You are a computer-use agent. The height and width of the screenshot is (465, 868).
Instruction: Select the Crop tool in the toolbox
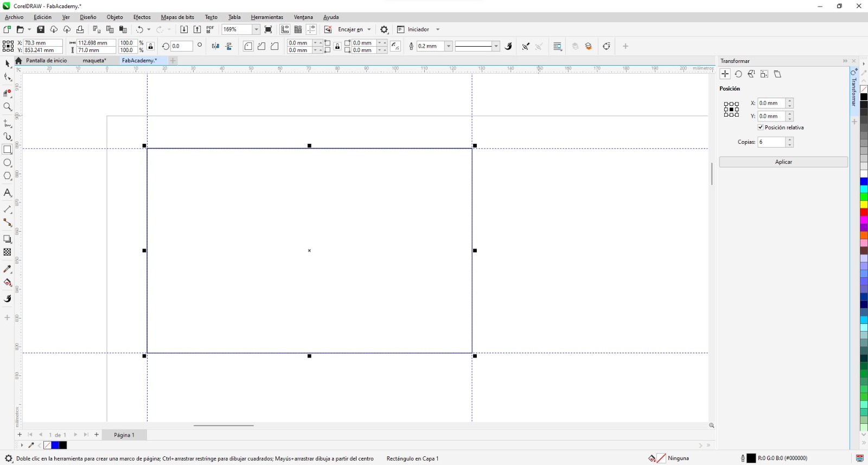[7, 93]
